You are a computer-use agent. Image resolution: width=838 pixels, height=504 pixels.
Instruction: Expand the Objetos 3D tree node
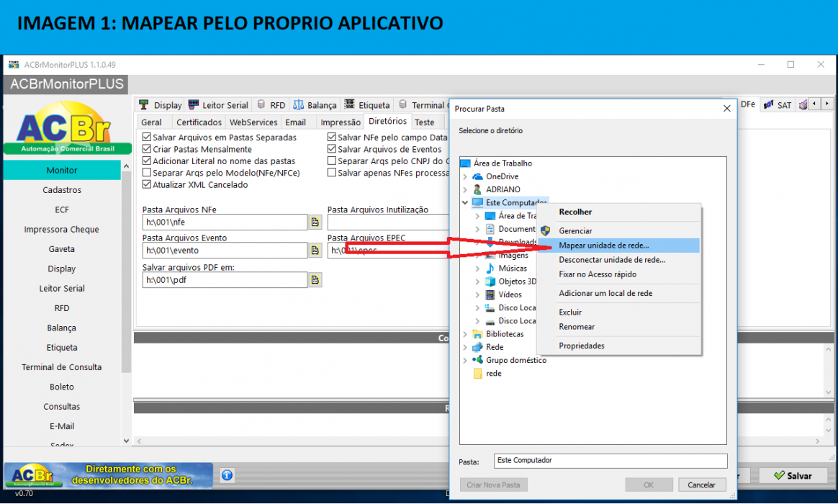click(x=477, y=281)
